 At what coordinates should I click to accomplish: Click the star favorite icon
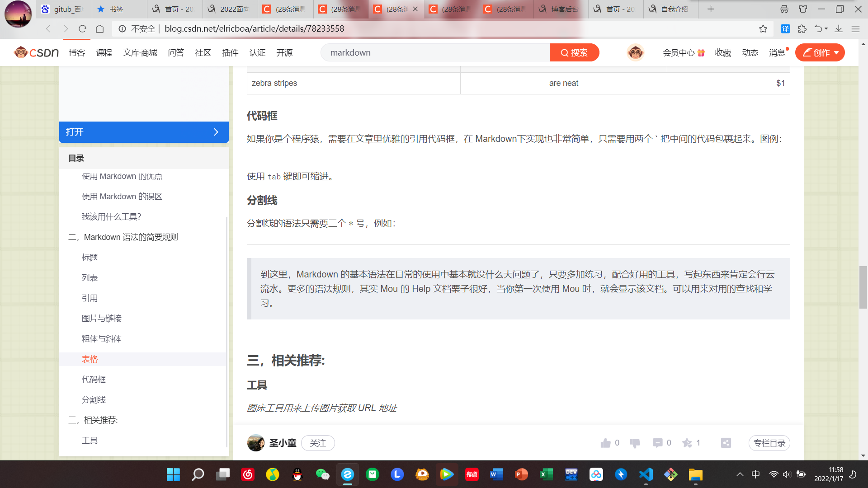point(687,443)
